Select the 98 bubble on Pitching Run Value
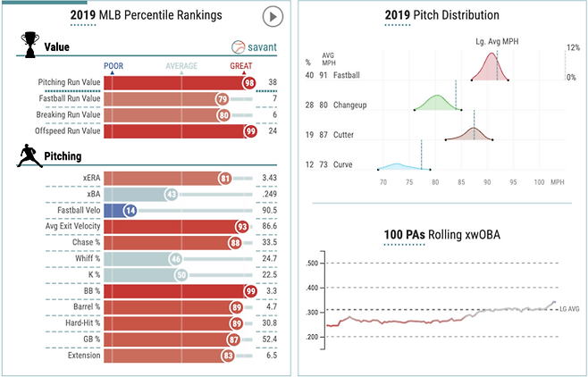The image size is (588, 377). [x=248, y=82]
